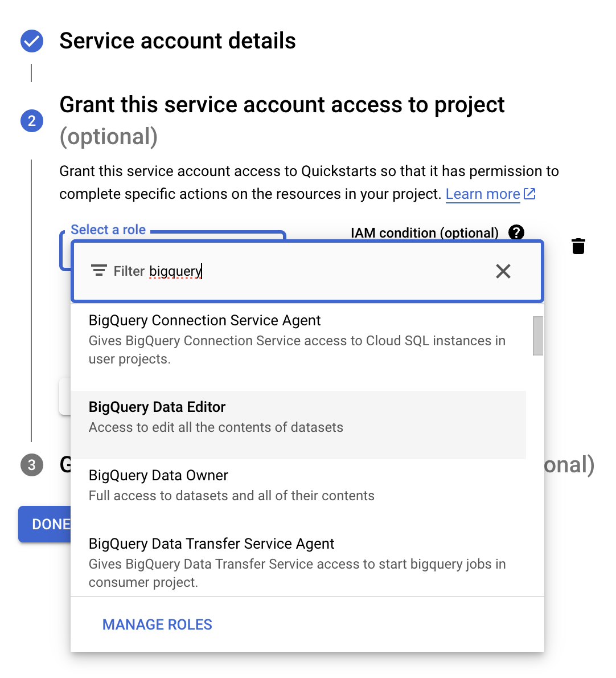Open the Learn more link
The width and height of the screenshot is (616, 678).
(x=483, y=194)
